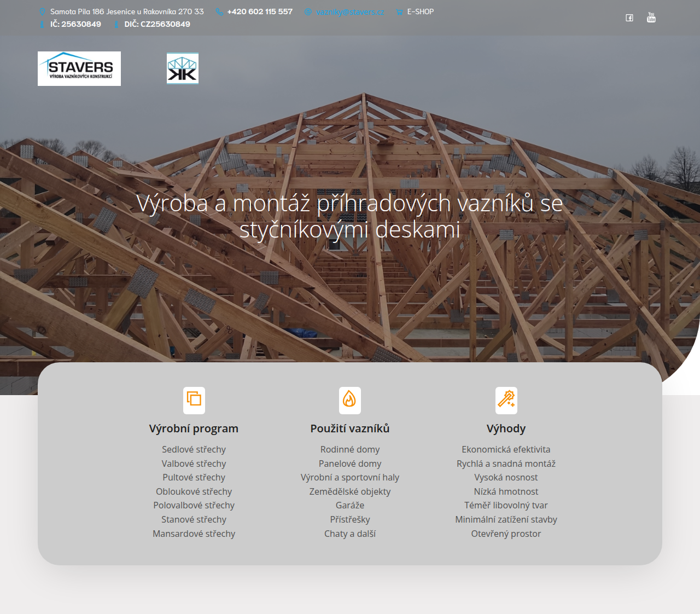Click the Výrobní program heading
The width and height of the screenshot is (700, 614).
[194, 428]
